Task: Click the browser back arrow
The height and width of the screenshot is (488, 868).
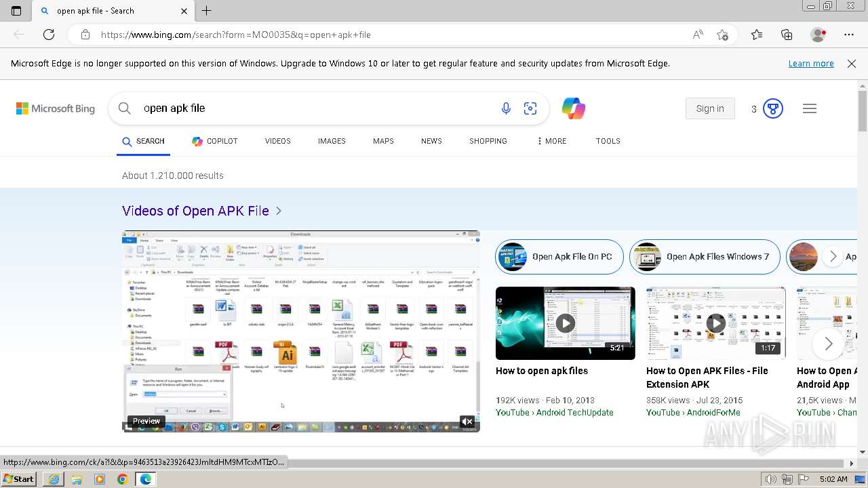Action: pyautogui.click(x=19, y=35)
